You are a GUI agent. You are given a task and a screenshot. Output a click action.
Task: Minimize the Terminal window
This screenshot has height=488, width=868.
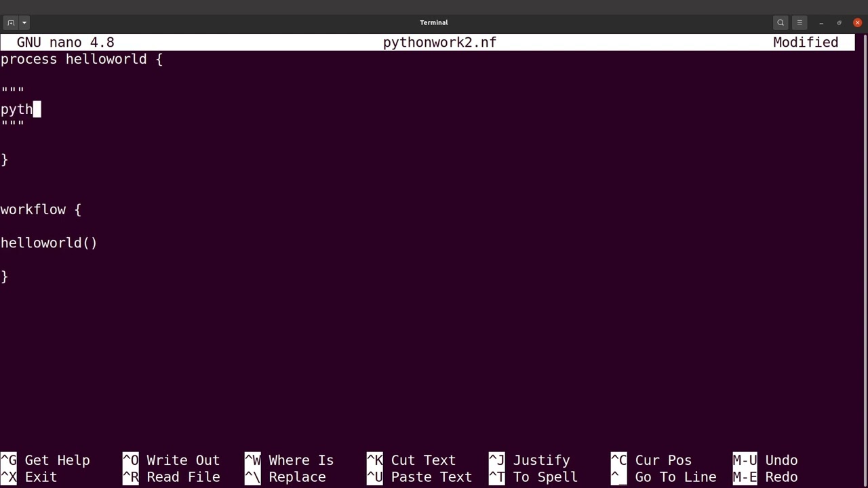pyautogui.click(x=821, y=22)
